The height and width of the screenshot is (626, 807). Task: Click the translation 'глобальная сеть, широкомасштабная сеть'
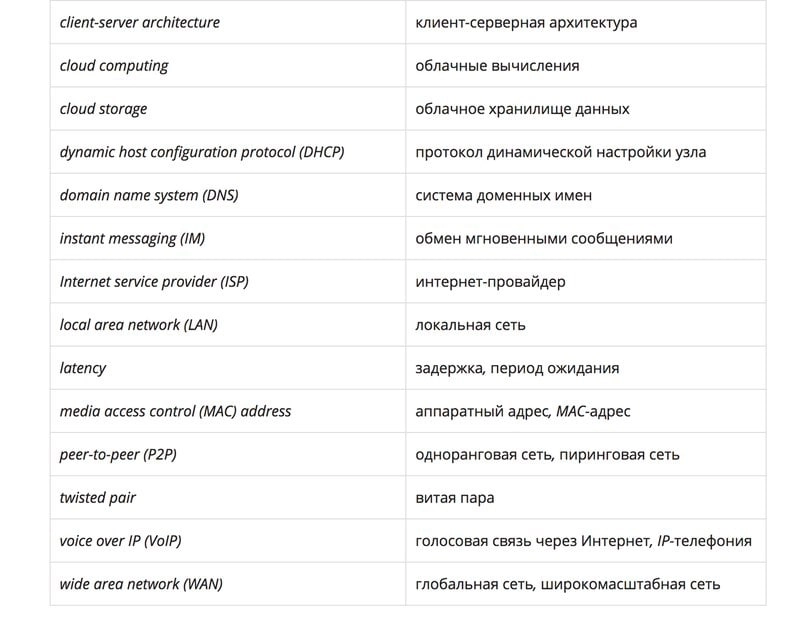[568, 585]
